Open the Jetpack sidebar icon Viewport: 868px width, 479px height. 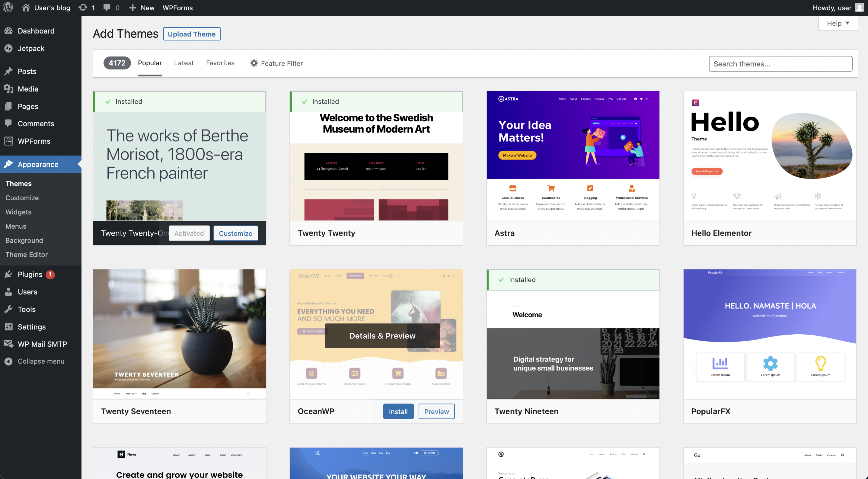pyautogui.click(x=9, y=48)
